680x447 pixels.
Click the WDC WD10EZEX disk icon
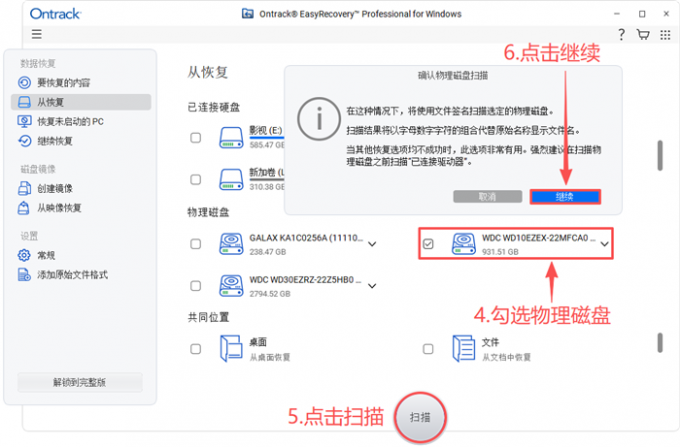[x=464, y=244]
